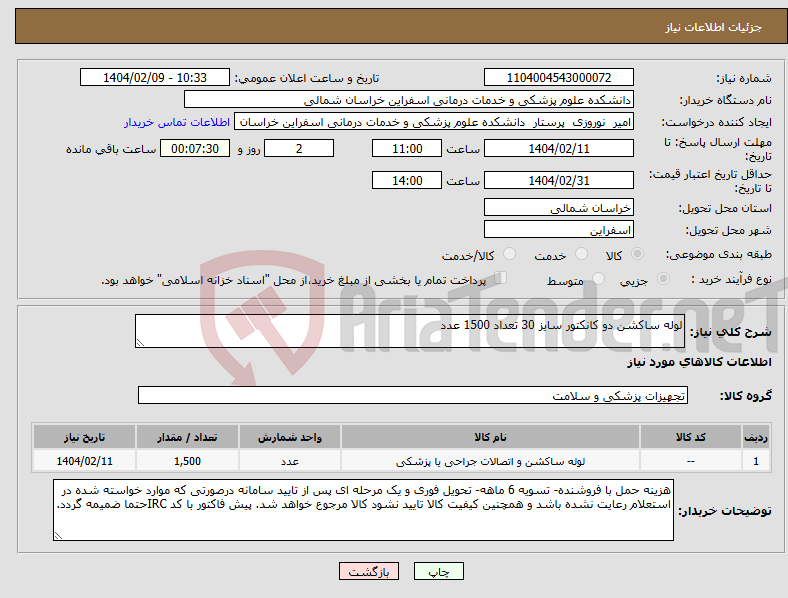Viewport: 788px width, 598px height.
Task: Click the resize handle of buyer notes area
Action: point(58,536)
